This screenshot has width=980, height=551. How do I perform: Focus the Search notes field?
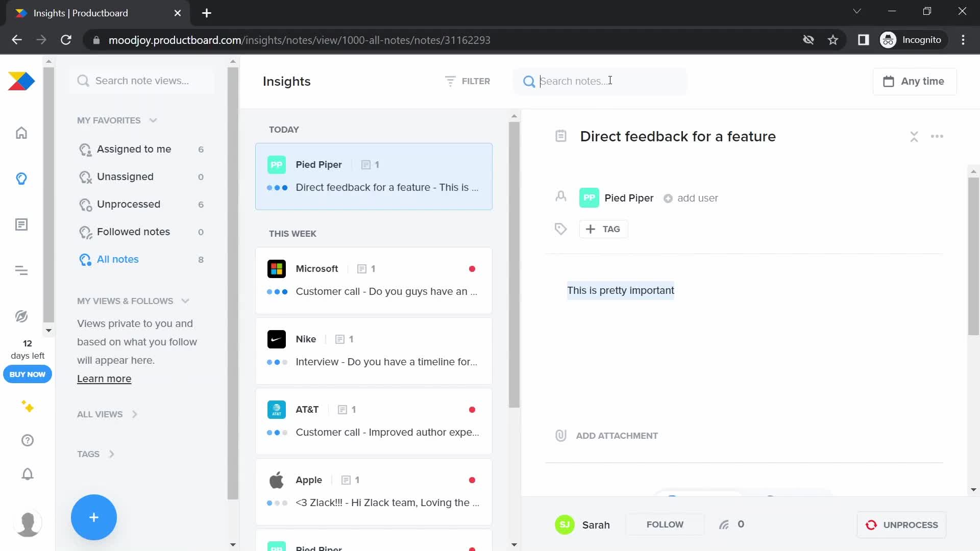(x=600, y=81)
